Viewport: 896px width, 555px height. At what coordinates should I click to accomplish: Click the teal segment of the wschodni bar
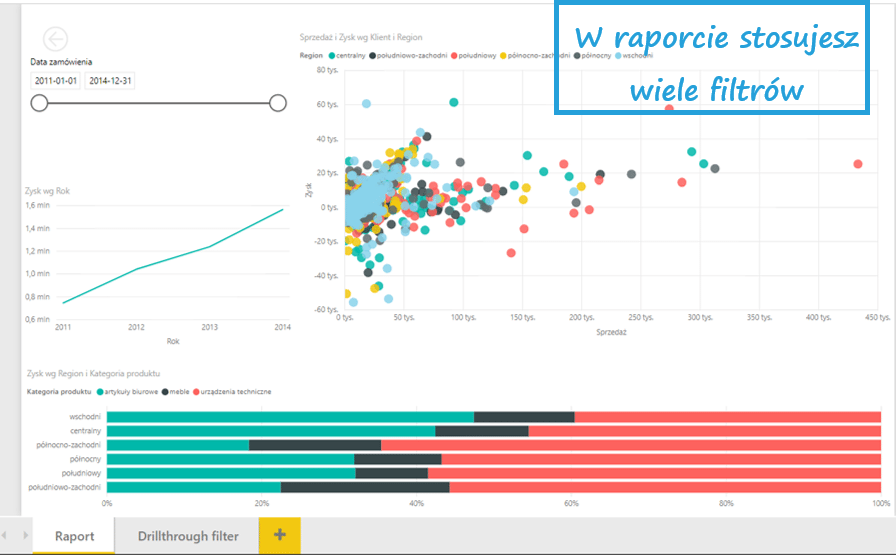click(x=290, y=417)
